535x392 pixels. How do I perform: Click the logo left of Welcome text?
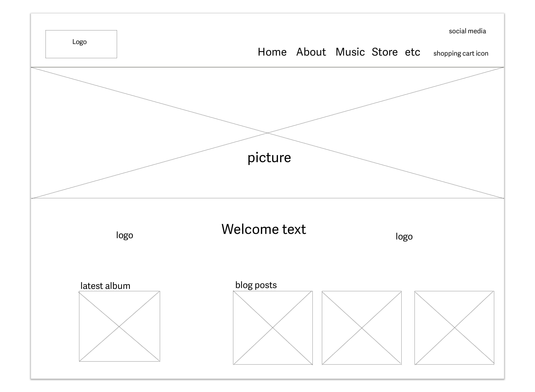124,235
